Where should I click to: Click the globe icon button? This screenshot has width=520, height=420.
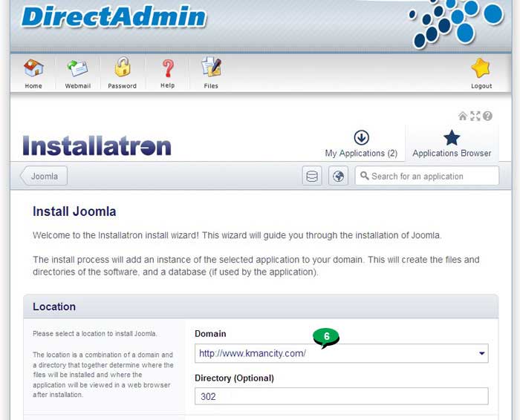[338, 176]
